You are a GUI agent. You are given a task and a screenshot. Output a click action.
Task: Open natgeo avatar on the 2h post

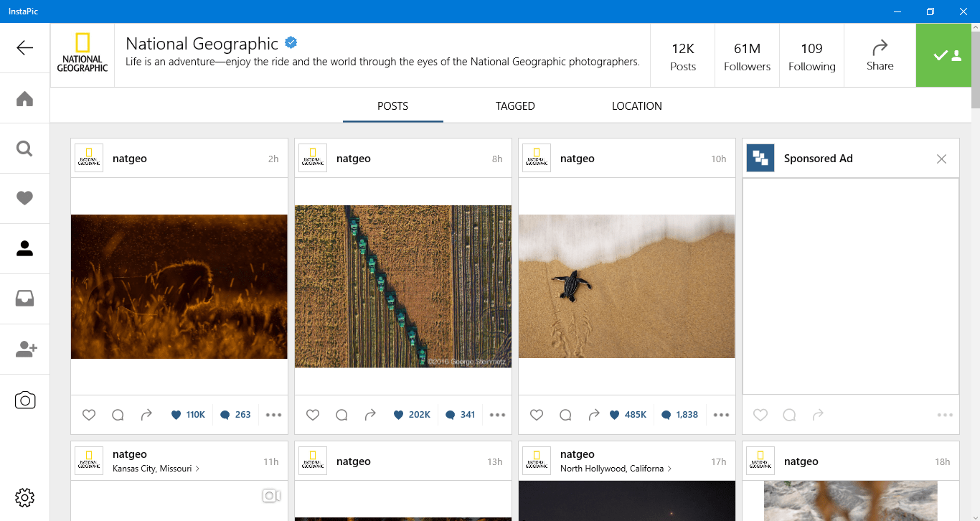coord(89,159)
